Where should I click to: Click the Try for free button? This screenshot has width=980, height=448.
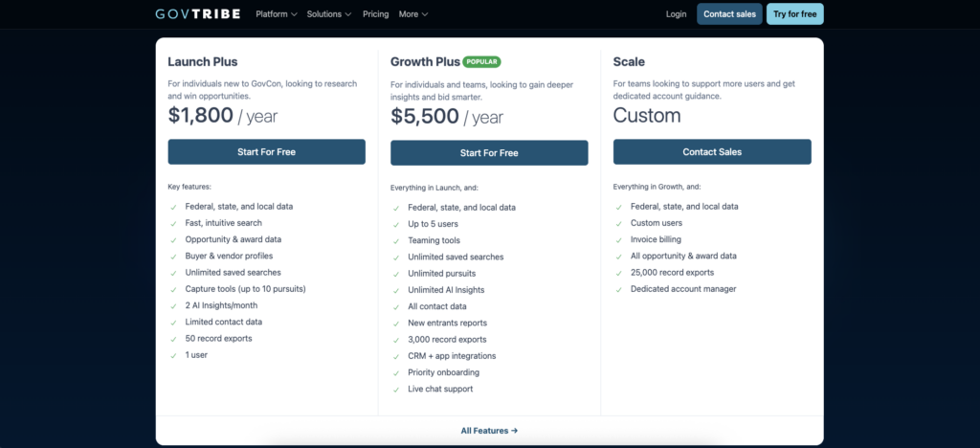[x=794, y=14]
